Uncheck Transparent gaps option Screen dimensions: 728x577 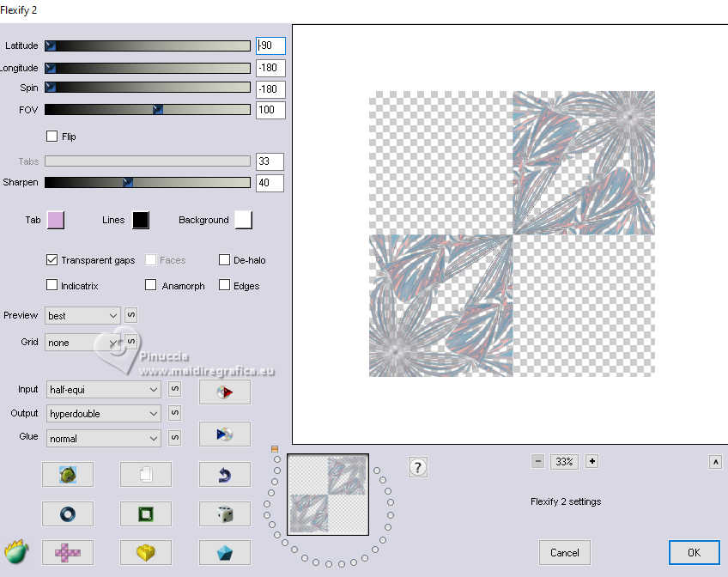(x=52, y=260)
